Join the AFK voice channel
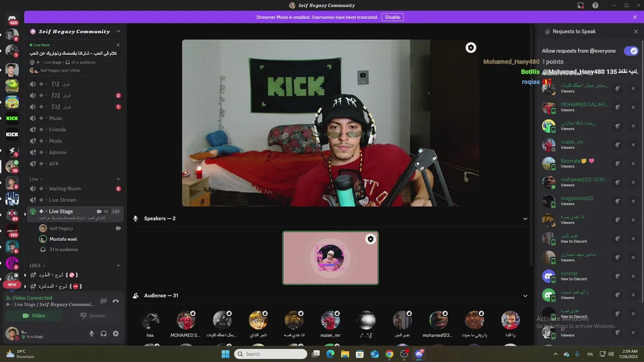644x362 pixels. pyautogui.click(x=75, y=164)
